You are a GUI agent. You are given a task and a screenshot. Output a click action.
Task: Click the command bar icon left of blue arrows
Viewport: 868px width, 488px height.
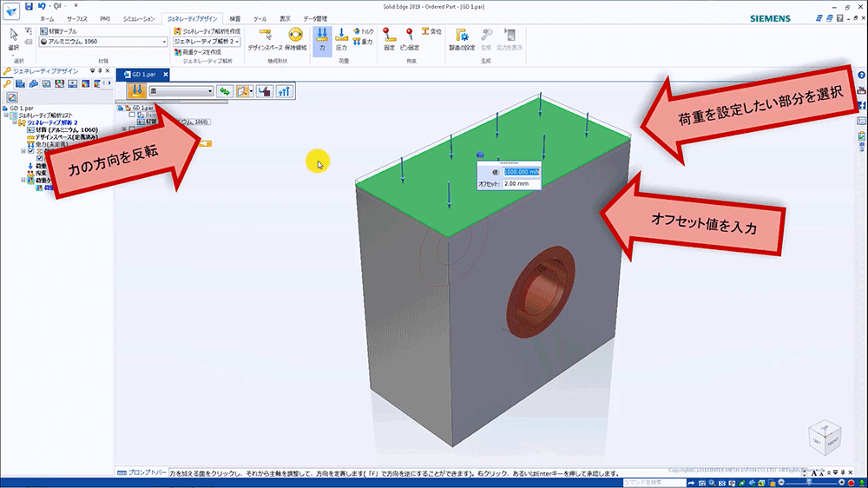tap(265, 91)
